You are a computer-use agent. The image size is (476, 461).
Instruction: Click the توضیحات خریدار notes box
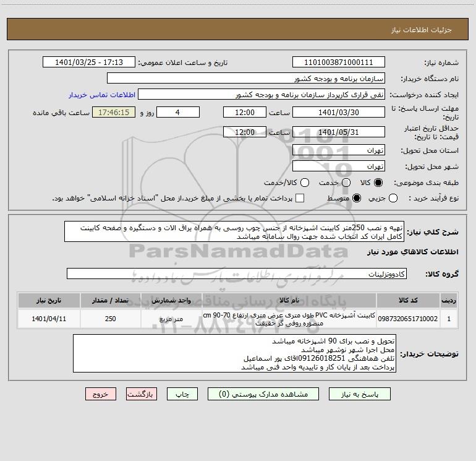point(235,354)
